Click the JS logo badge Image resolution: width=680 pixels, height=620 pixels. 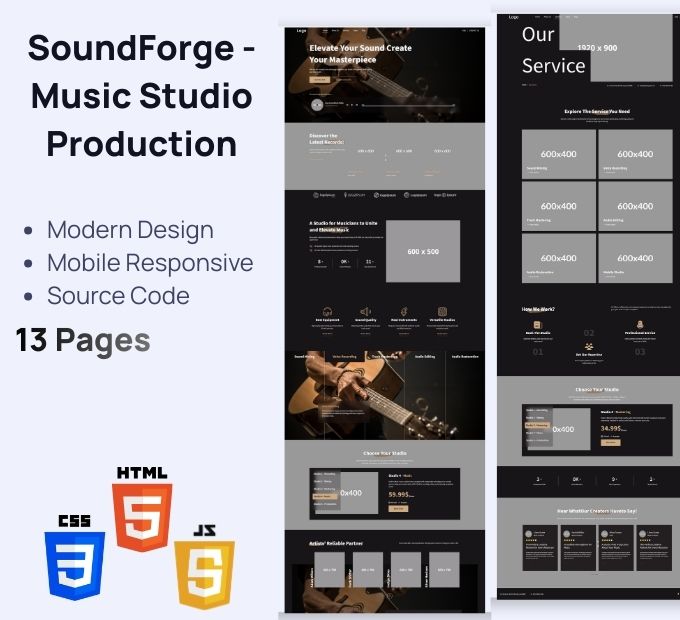point(204,567)
